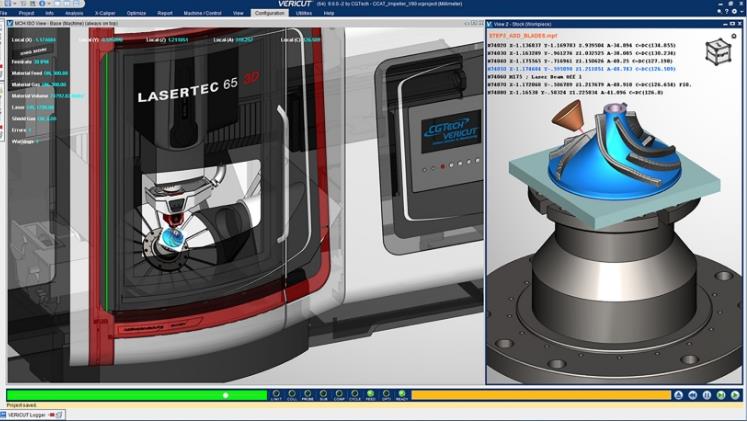Click small circle above view cube
747x422 pixels.
click(734, 36)
